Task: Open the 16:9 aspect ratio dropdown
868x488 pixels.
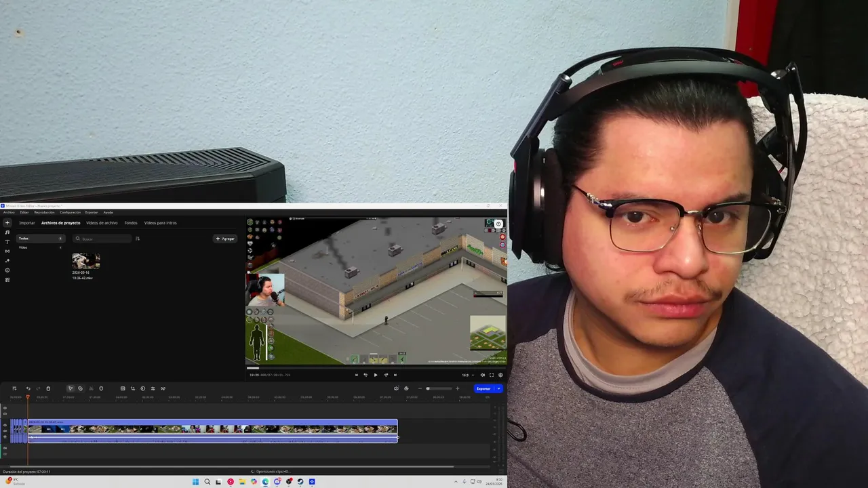Action: (x=468, y=375)
